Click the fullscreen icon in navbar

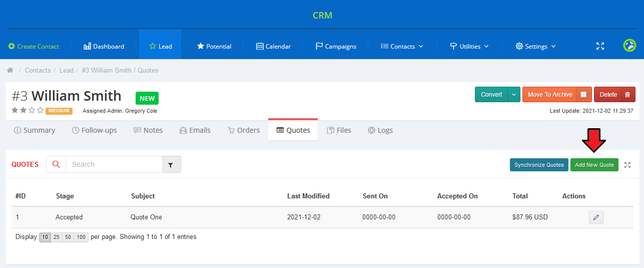point(600,46)
